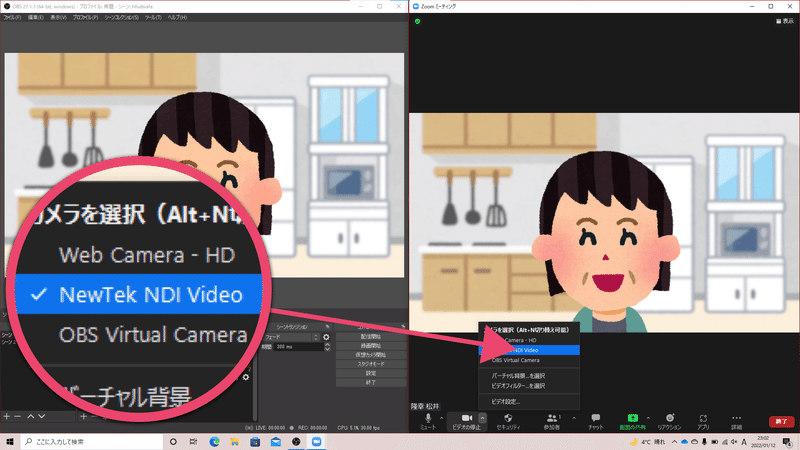Collapse camera menu caret next to video button
The height and width of the screenshot is (450, 800).
coord(483,418)
